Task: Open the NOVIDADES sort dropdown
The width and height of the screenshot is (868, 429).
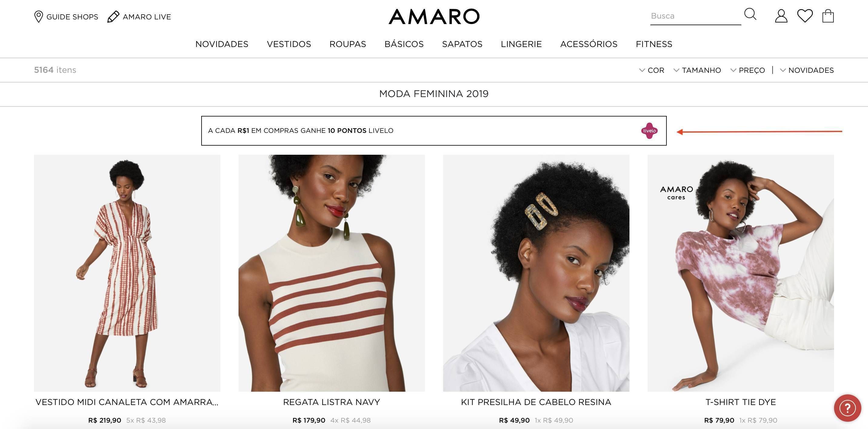Action: coord(807,70)
